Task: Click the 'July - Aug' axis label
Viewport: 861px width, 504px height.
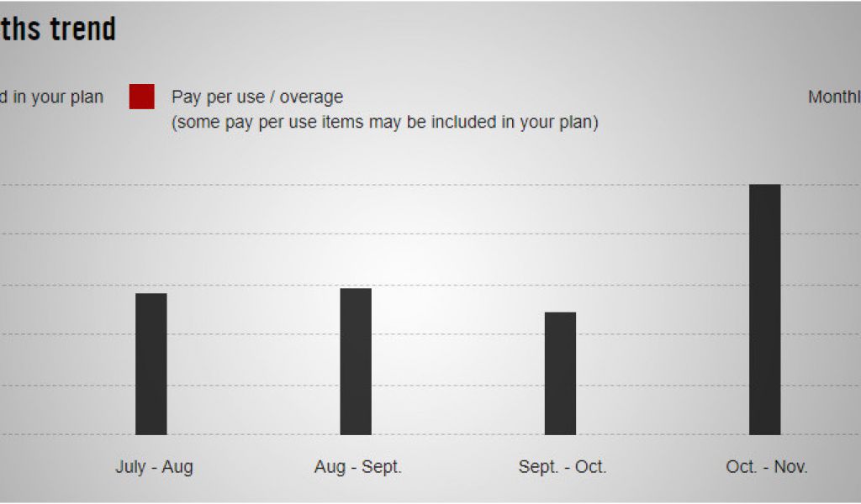Action: pyautogui.click(x=155, y=467)
